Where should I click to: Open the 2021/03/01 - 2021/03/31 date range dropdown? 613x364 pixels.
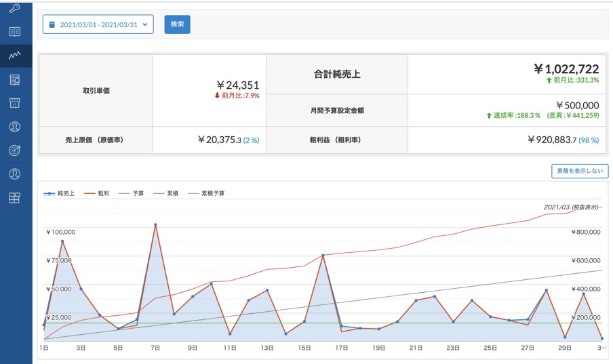(98, 24)
